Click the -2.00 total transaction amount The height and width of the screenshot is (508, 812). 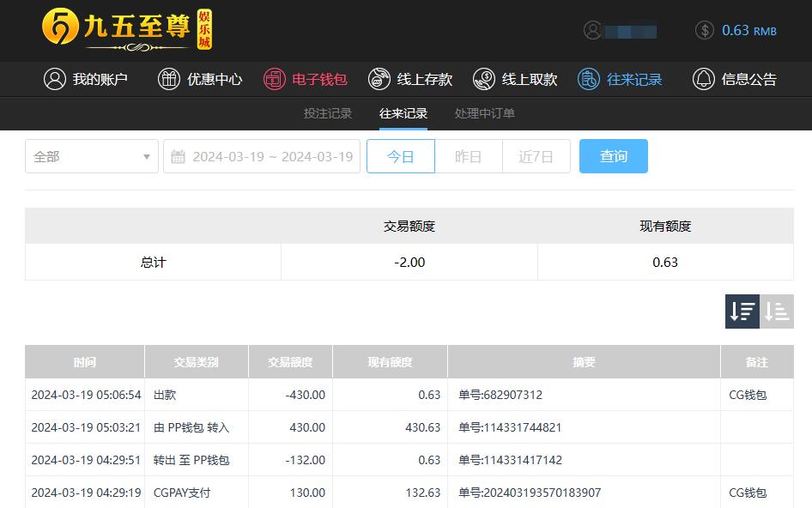(x=409, y=263)
